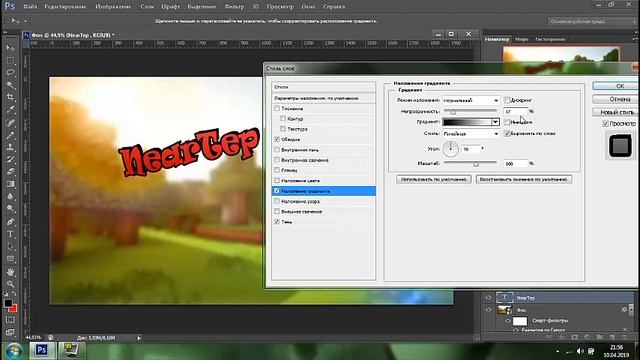
Task: Click Использовать по умолчанию button
Action: (433, 179)
